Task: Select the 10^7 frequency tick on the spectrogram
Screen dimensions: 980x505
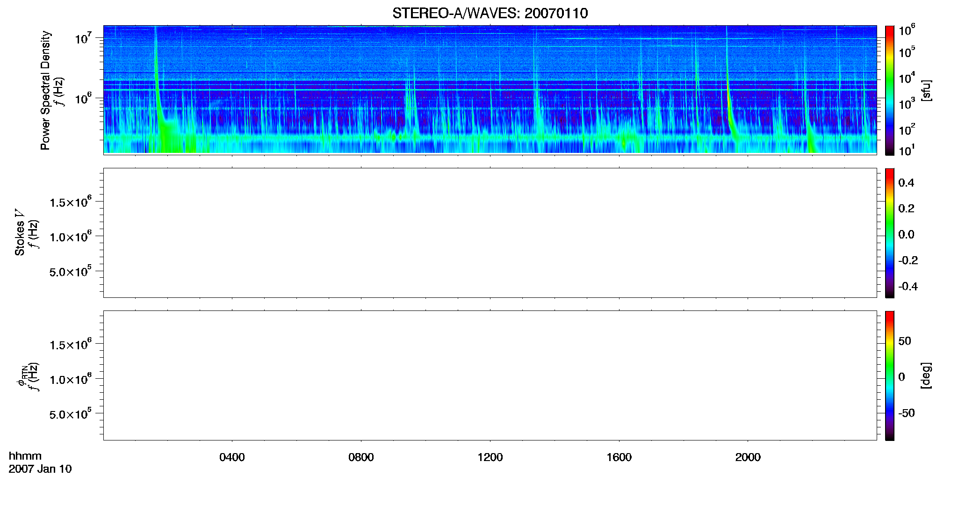Action: [x=83, y=37]
